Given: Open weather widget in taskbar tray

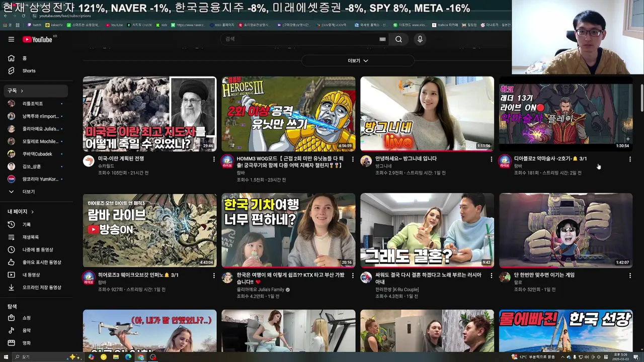Looking at the screenshot, I should click(534, 357).
